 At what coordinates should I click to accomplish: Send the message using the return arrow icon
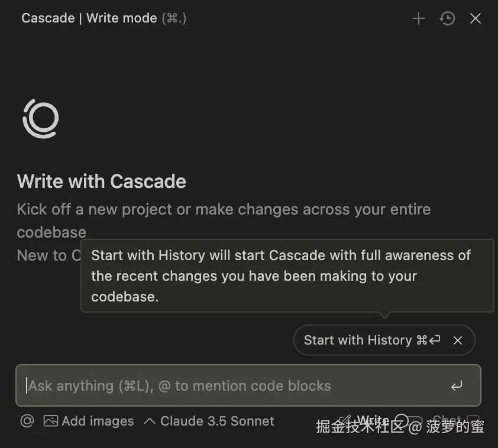click(x=457, y=385)
